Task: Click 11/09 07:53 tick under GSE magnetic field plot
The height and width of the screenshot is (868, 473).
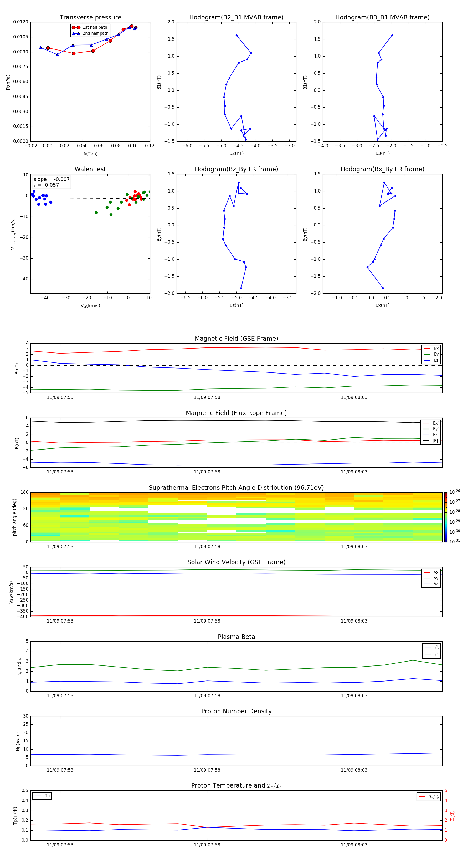Action: [x=60, y=398]
